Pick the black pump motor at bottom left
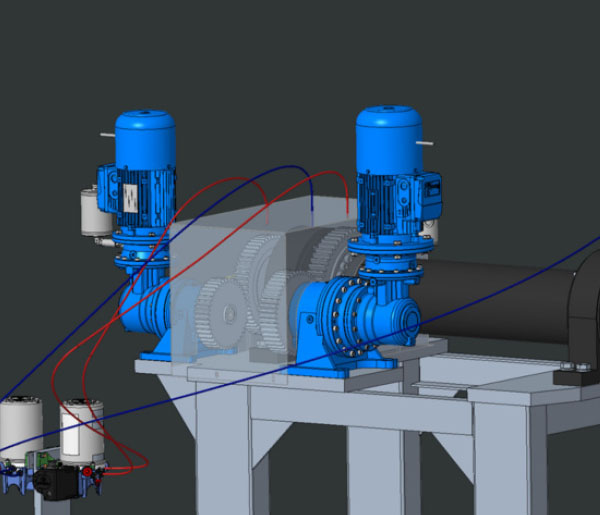The height and width of the screenshot is (515, 600). click(x=55, y=481)
